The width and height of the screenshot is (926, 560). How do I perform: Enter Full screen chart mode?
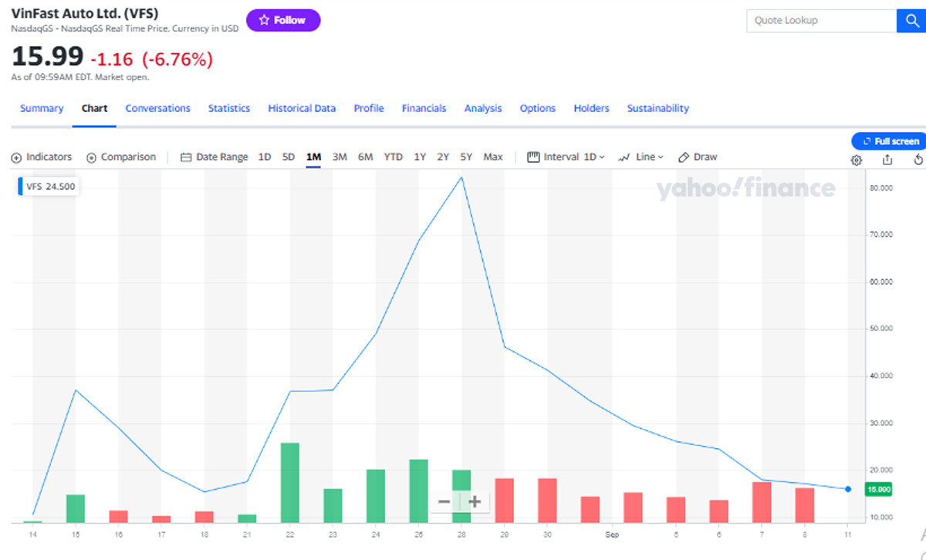point(889,141)
